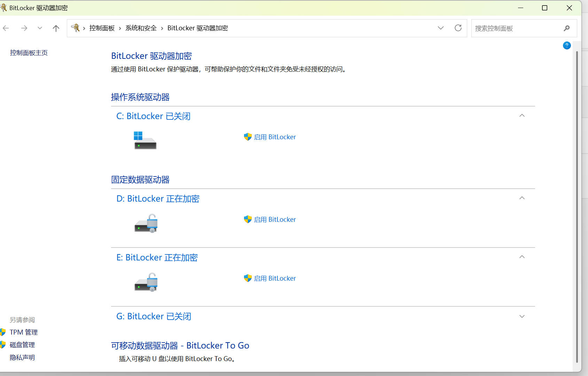Image resolution: width=588 pixels, height=376 pixels.
Task: Enable BitLocker on the E: drive
Action: pos(275,279)
